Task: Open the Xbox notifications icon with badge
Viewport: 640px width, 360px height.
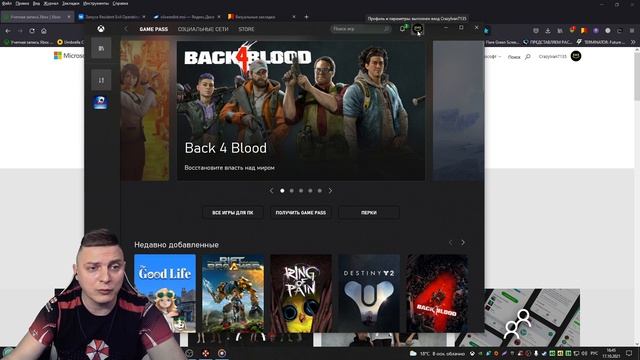Action: [404, 28]
